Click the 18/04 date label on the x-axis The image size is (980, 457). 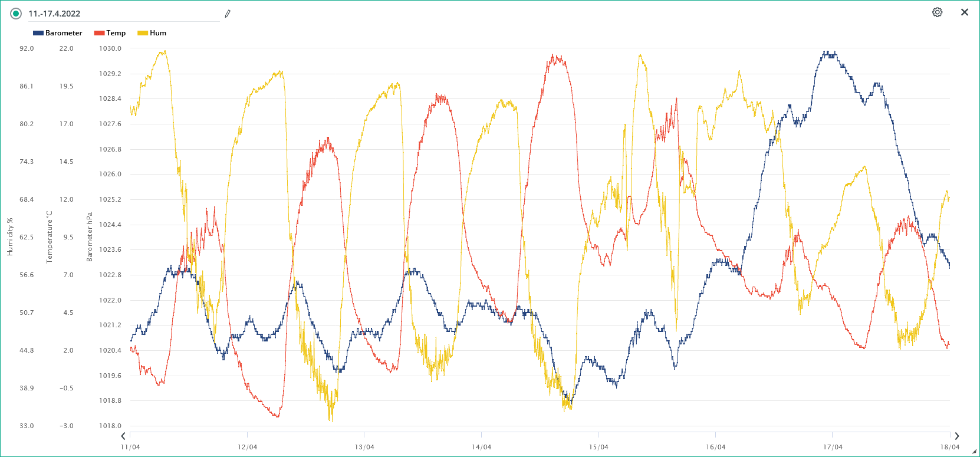(x=949, y=447)
